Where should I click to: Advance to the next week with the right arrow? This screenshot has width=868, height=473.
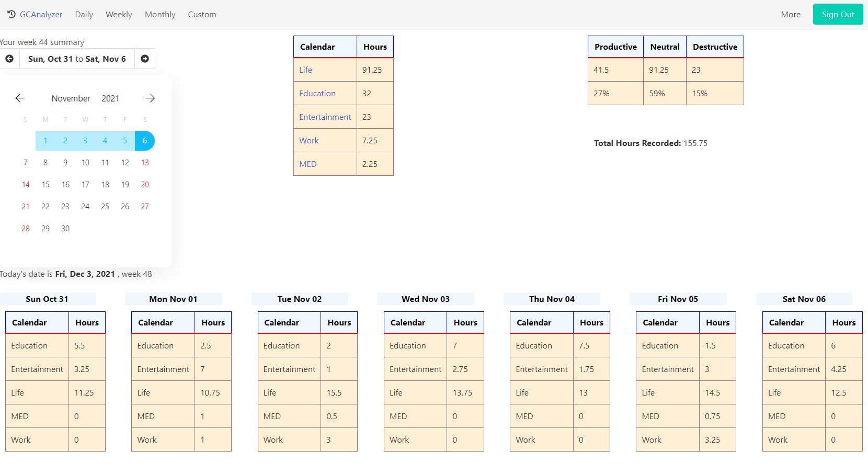145,59
